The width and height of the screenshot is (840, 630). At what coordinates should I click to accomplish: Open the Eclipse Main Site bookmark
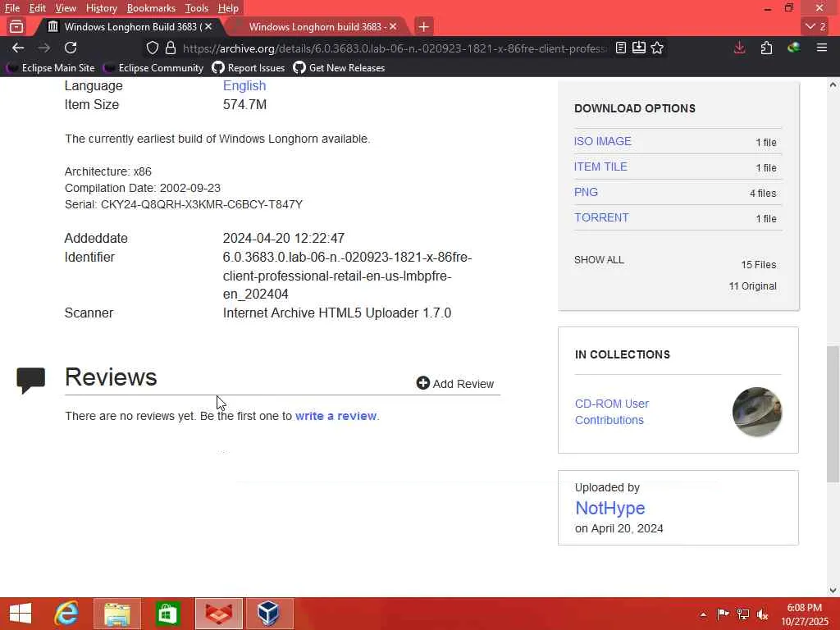[x=51, y=68]
